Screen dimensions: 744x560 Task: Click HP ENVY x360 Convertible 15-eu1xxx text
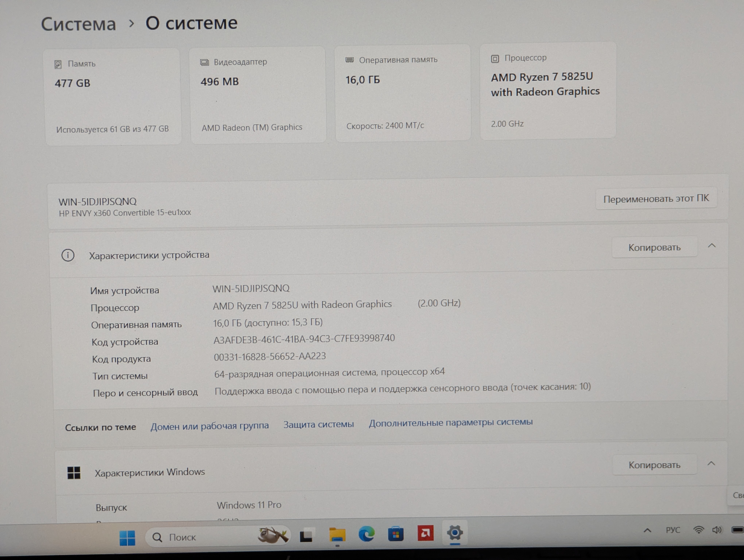tap(125, 213)
